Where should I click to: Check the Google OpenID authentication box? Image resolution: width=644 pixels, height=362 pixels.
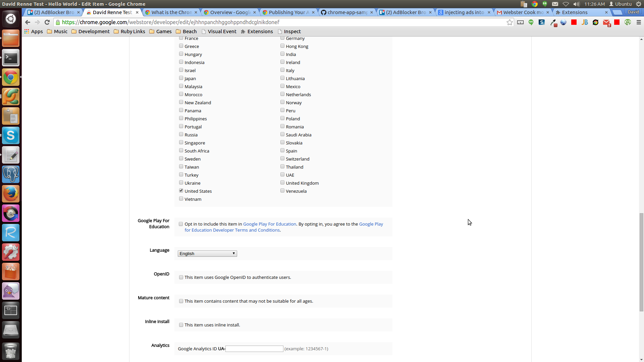click(181, 277)
